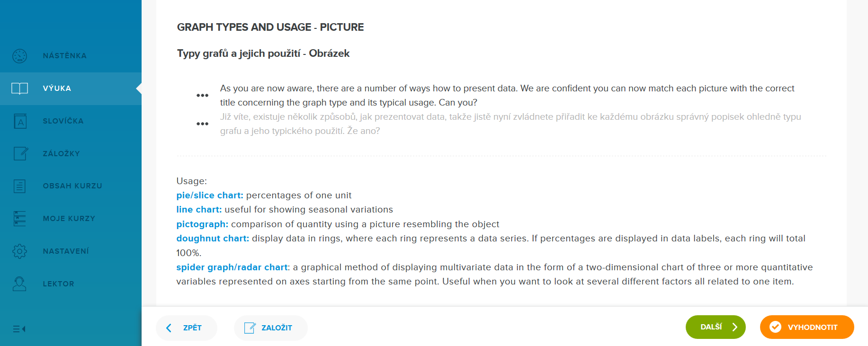Click the doughnut chart term
Viewport: 868px width, 346px height.
(213, 239)
